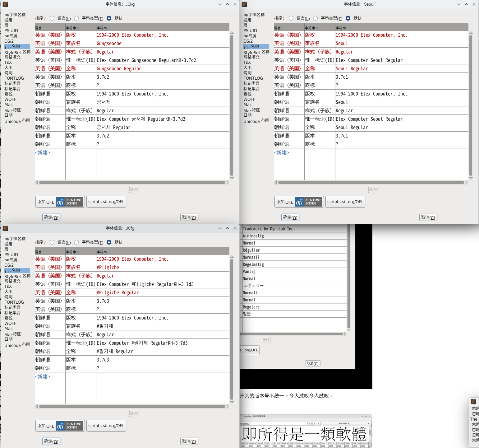The height and width of the screenshot is (448, 479).
Task: Click the scroll-down arrow in JCfg name table
Action: coord(232,402)
